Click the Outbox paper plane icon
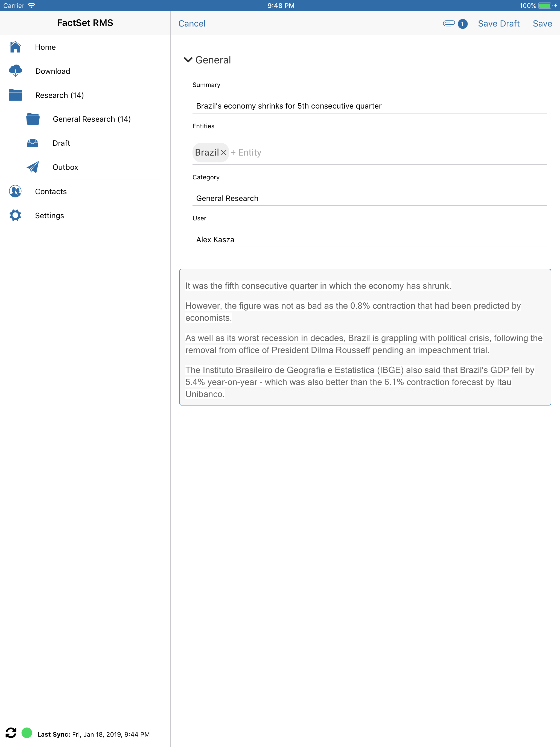The image size is (560, 747). [33, 167]
